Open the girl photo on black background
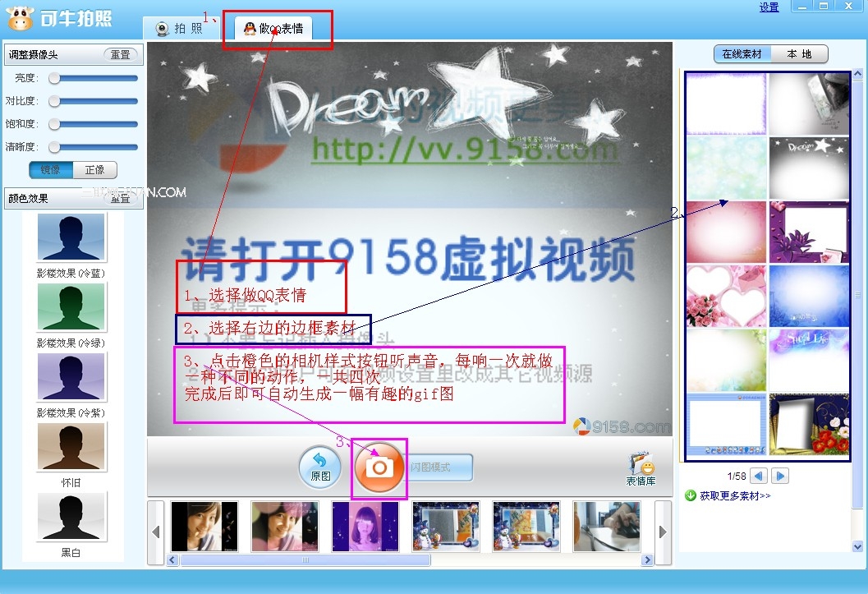Screen dimensions: 868x594 pyautogui.click(x=204, y=527)
